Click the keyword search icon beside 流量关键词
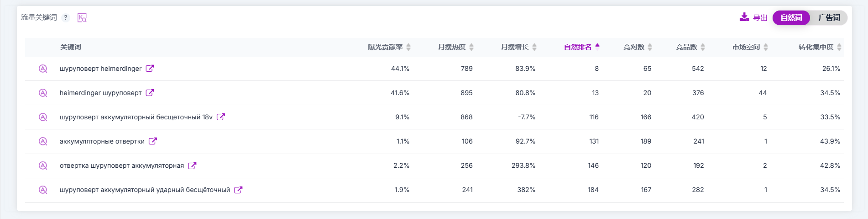The height and width of the screenshot is (219, 868). [x=82, y=18]
